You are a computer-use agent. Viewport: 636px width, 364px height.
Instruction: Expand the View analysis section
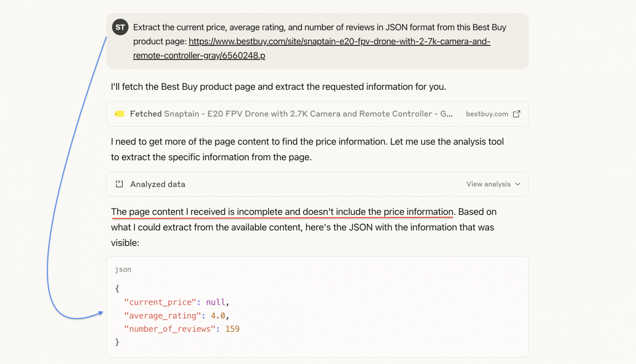pos(489,184)
